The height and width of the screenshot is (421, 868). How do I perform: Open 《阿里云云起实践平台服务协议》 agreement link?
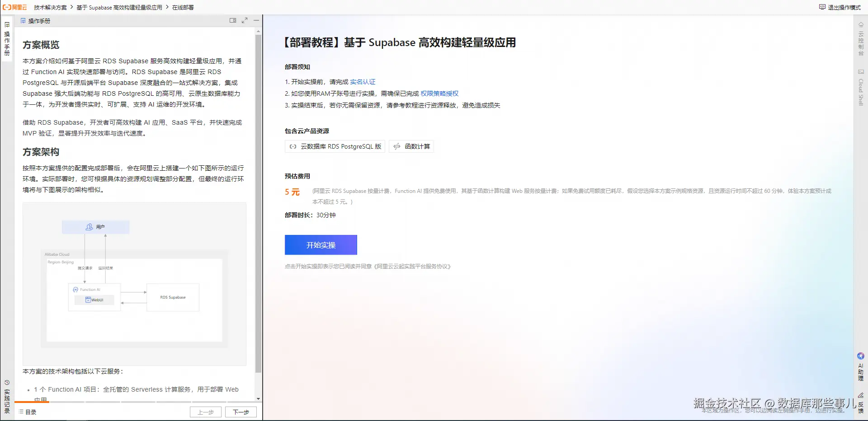[412, 267]
